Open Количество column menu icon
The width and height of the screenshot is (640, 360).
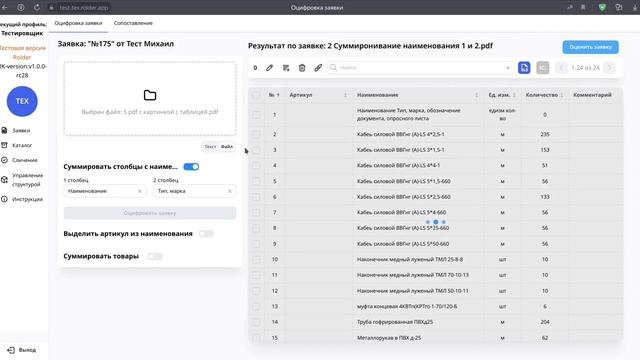pyautogui.click(x=562, y=95)
